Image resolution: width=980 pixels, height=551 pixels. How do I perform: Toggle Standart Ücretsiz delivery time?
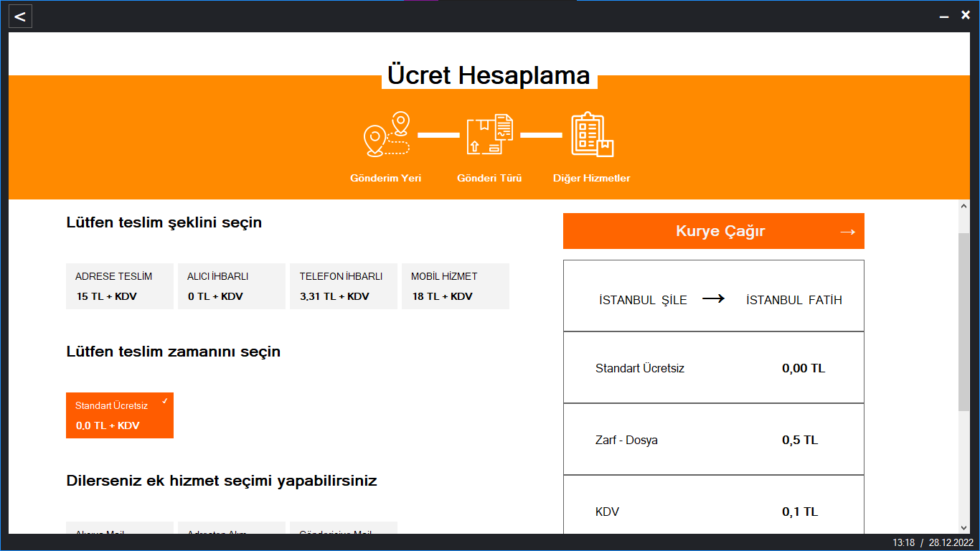120,415
